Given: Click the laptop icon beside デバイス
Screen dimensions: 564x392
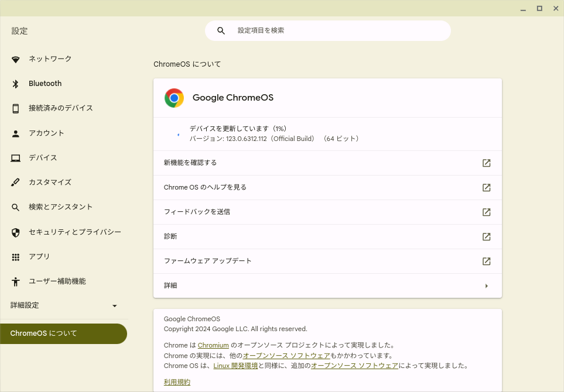Looking at the screenshot, I should pos(15,158).
